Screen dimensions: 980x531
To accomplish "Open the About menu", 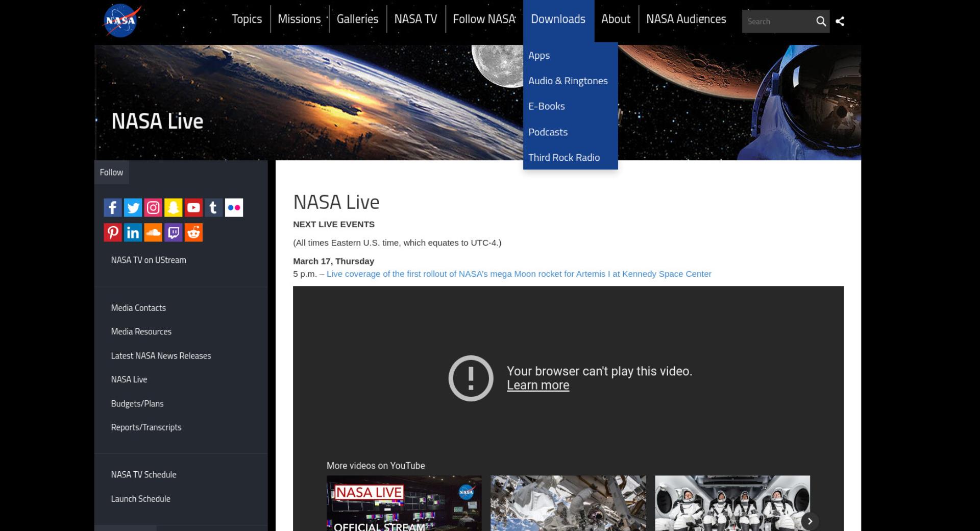I will pyautogui.click(x=616, y=19).
